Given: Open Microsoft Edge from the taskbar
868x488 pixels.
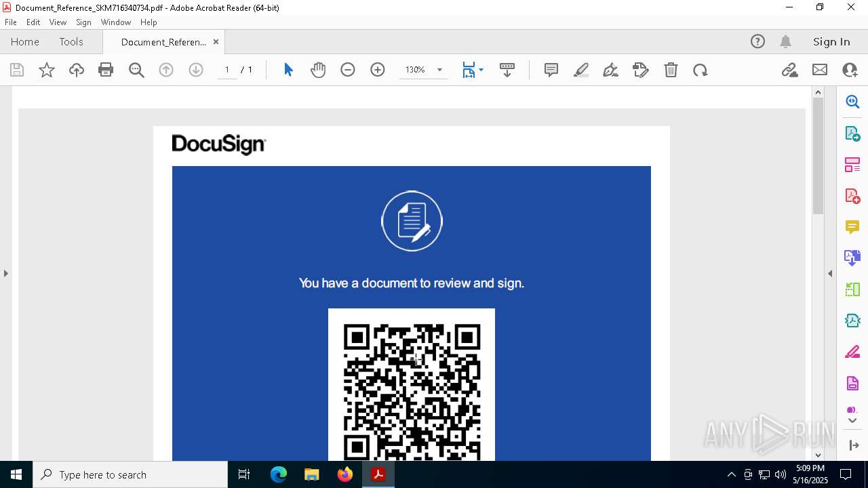Looking at the screenshot, I should point(279,474).
